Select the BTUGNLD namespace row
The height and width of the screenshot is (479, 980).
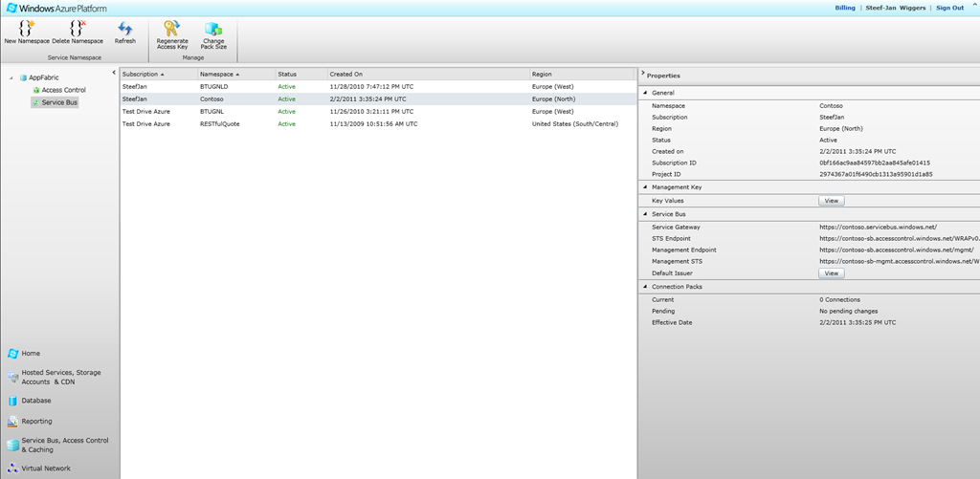coord(377,87)
